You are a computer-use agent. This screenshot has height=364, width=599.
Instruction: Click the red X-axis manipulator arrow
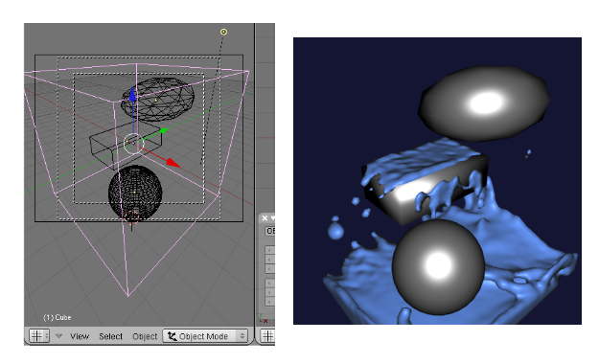pos(173,163)
